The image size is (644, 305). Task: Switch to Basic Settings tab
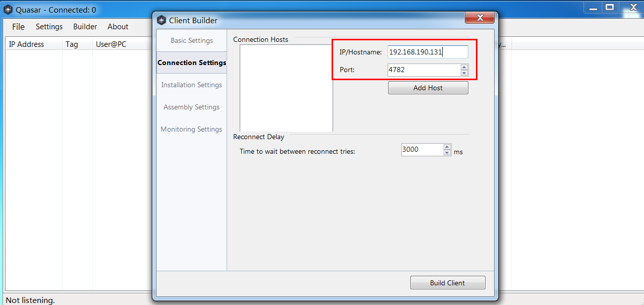[192, 40]
